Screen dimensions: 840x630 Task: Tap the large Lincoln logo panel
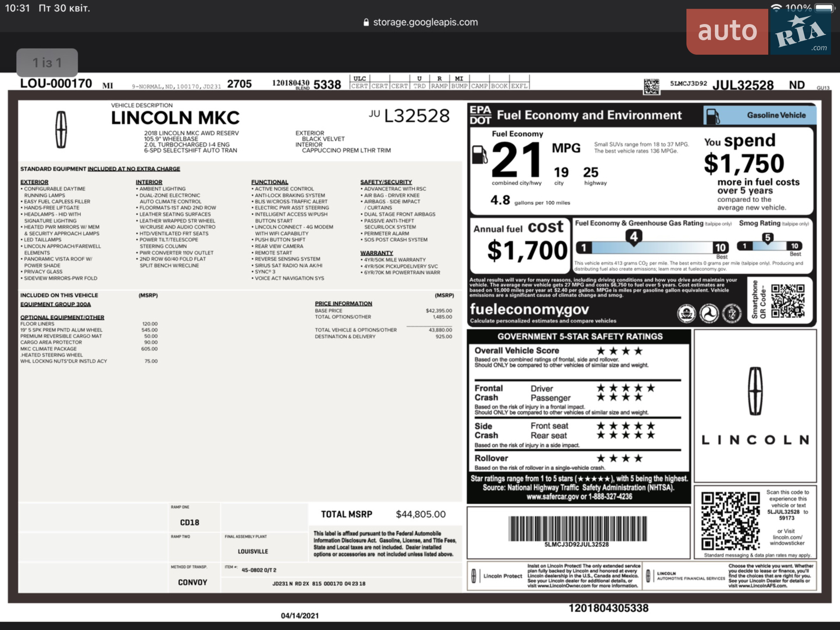click(755, 406)
